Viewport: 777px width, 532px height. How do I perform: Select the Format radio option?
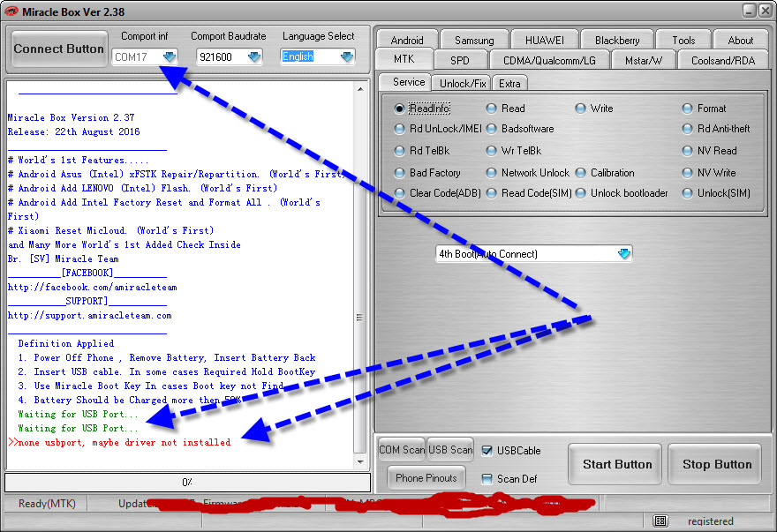pyautogui.click(x=705, y=108)
